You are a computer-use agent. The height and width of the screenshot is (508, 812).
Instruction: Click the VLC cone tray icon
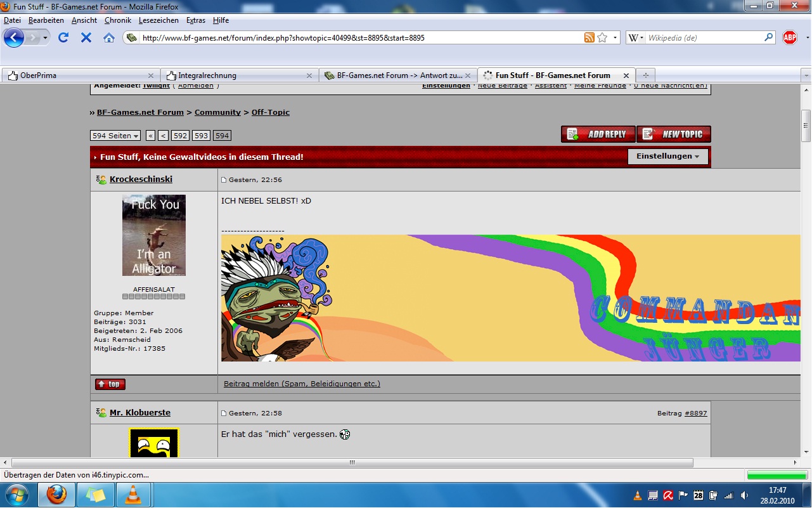638,495
